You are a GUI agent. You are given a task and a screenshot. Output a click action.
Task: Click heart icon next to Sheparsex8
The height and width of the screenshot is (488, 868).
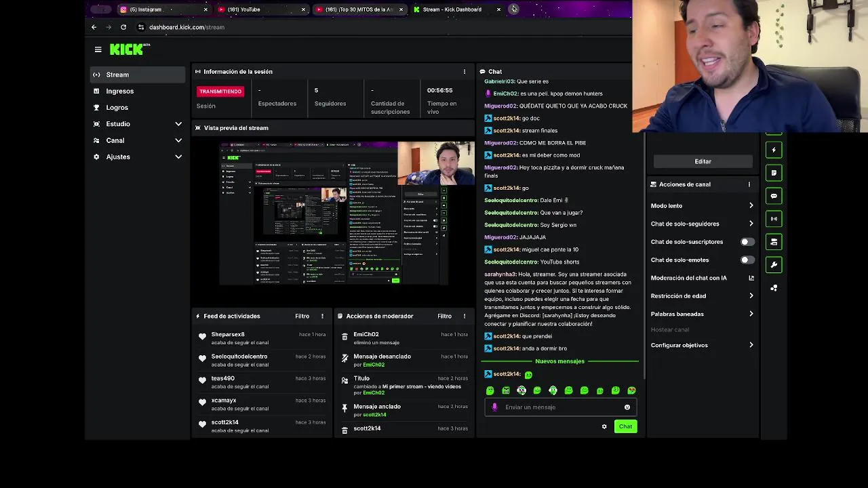click(x=202, y=336)
